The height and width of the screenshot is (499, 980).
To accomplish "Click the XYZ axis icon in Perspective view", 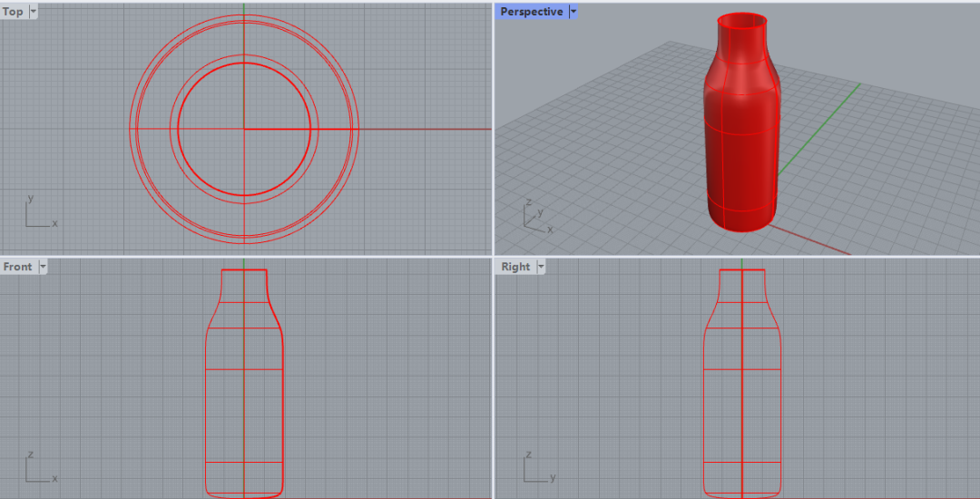I will pos(534,216).
